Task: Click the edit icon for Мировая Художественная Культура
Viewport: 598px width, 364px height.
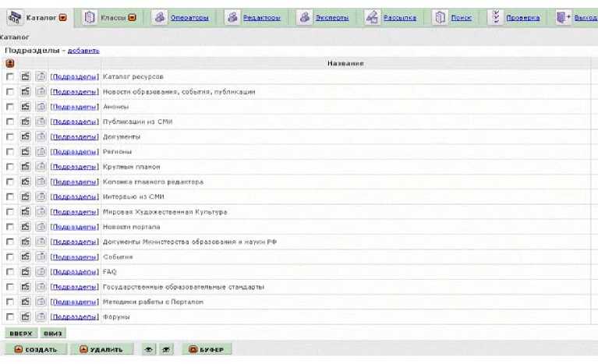Action: tap(26, 211)
